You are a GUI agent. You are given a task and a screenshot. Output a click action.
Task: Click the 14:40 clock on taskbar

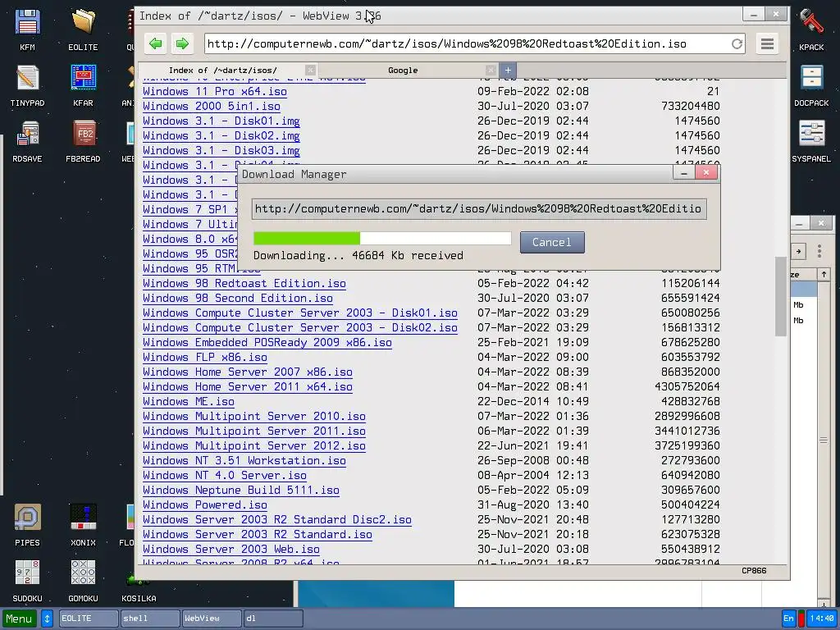[822, 619]
